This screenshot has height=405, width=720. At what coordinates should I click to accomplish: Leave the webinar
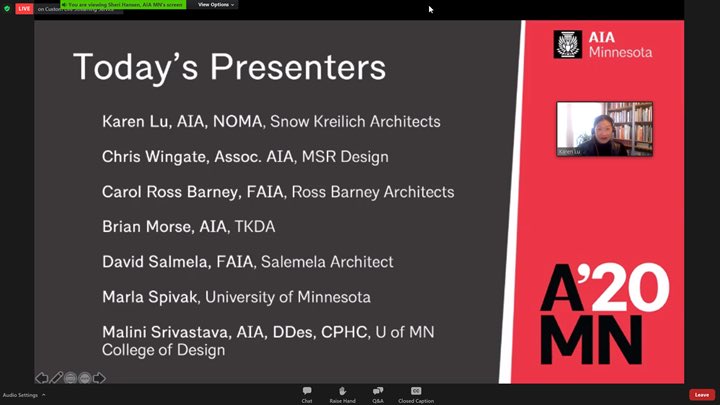pyautogui.click(x=702, y=395)
